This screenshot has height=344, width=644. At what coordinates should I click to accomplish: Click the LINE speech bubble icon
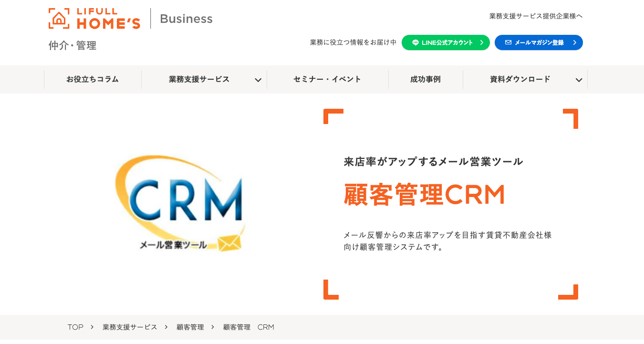point(415,42)
